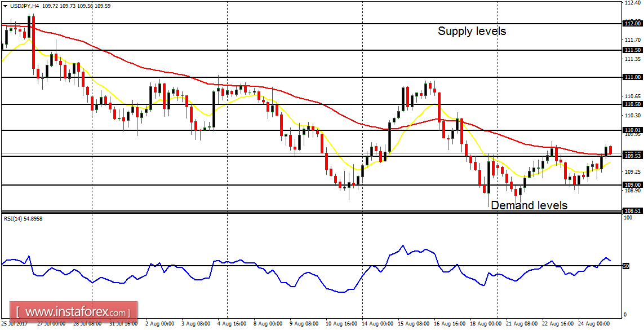
Task: Select the Supply levels text annotation
Action: (x=471, y=32)
